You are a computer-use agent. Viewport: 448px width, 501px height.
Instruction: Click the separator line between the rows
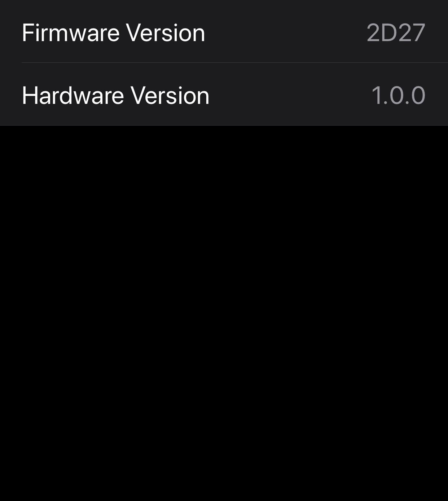[235, 62]
